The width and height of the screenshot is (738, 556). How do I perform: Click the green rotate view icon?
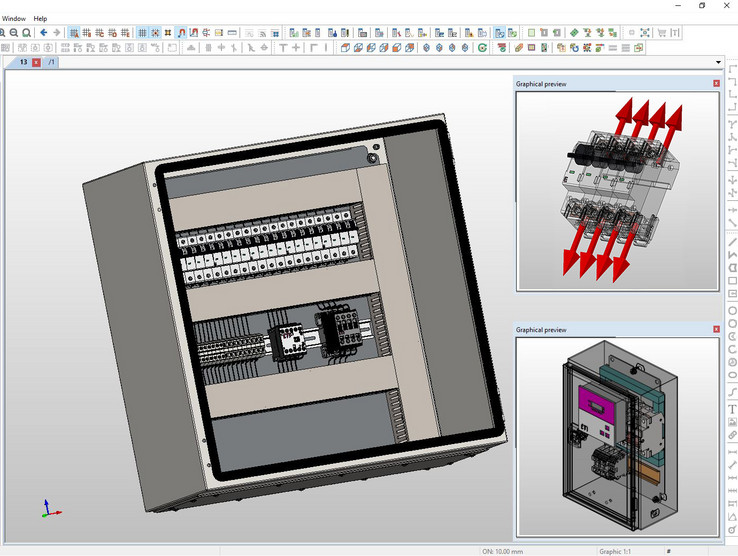pyautogui.click(x=483, y=47)
